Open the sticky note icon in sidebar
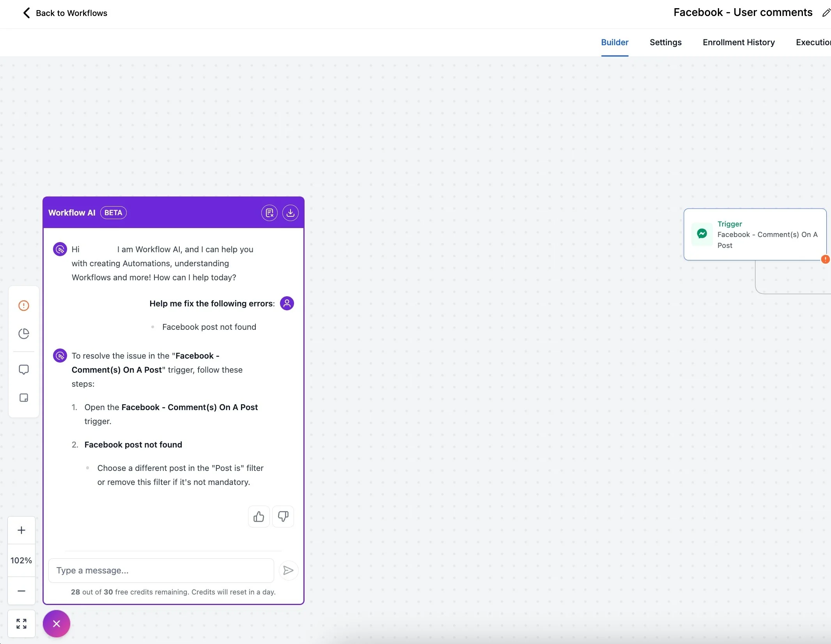 (24, 398)
